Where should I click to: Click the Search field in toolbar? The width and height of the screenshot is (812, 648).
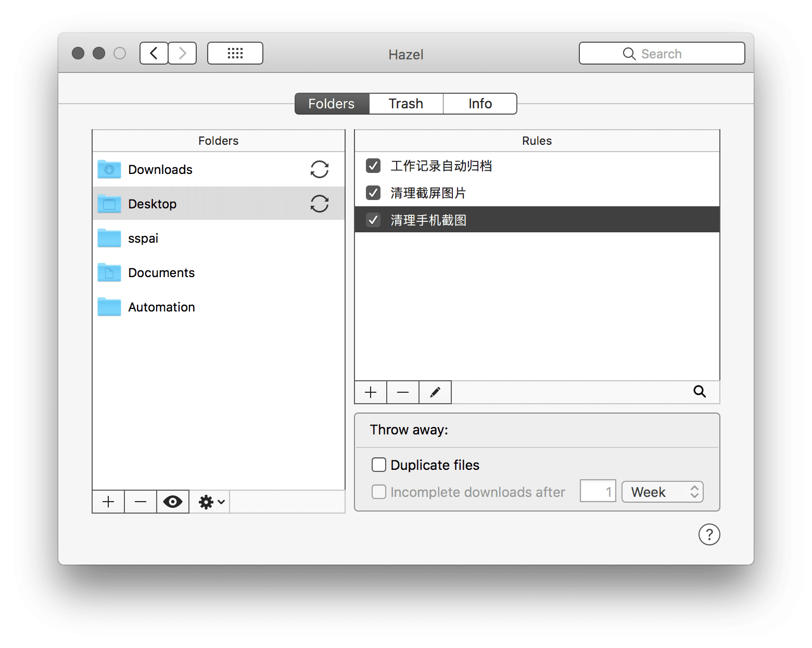662,54
